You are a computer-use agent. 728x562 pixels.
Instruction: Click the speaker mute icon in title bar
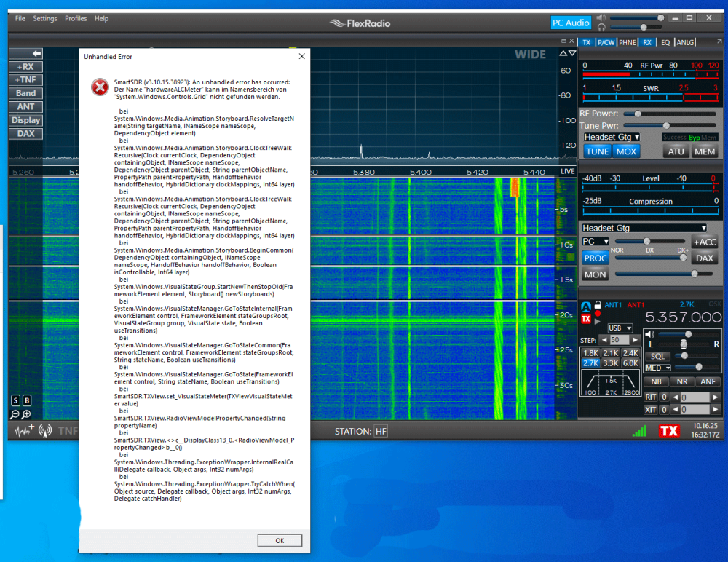[x=601, y=17]
